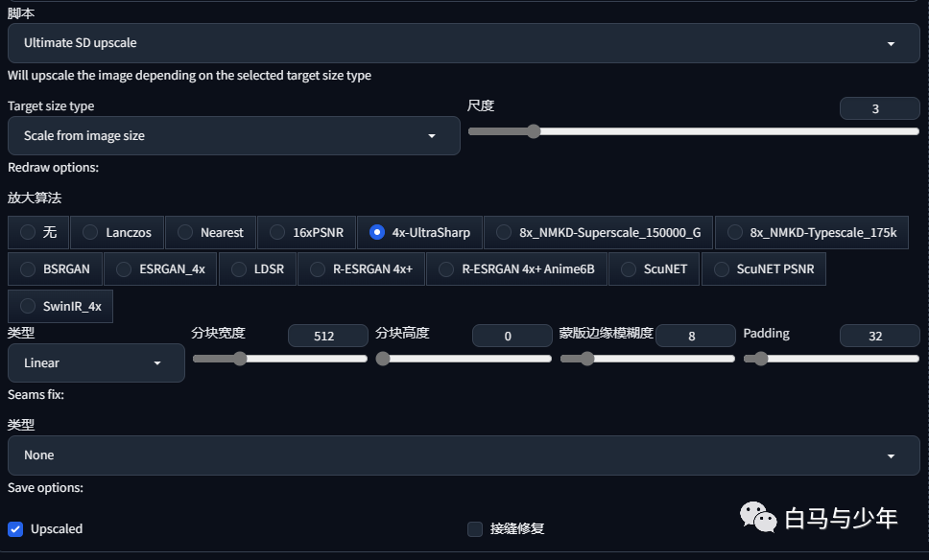The height and width of the screenshot is (560, 929).
Task: Click the 尺度 scale slider handle
Action: pyautogui.click(x=534, y=131)
